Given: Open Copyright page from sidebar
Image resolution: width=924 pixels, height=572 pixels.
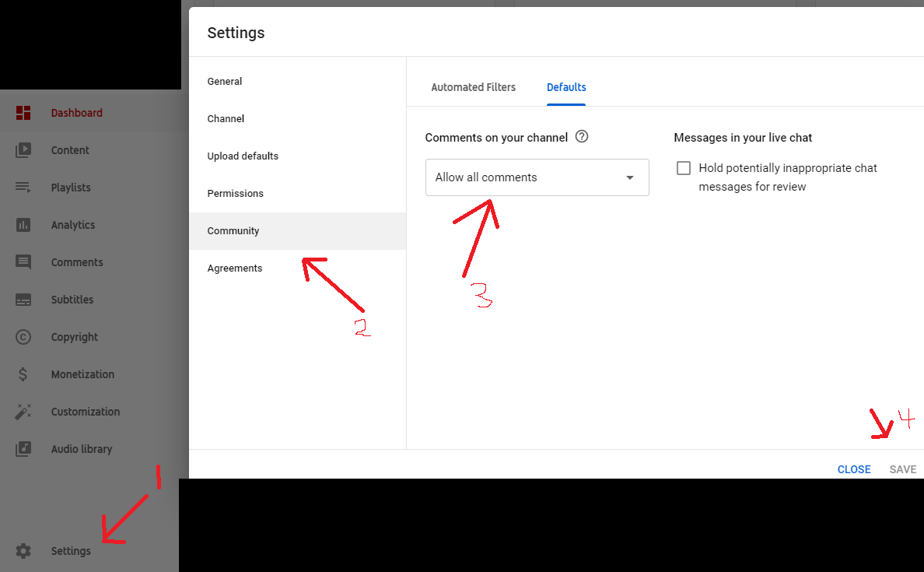Looking at the screenshot, I should [75, 337].
